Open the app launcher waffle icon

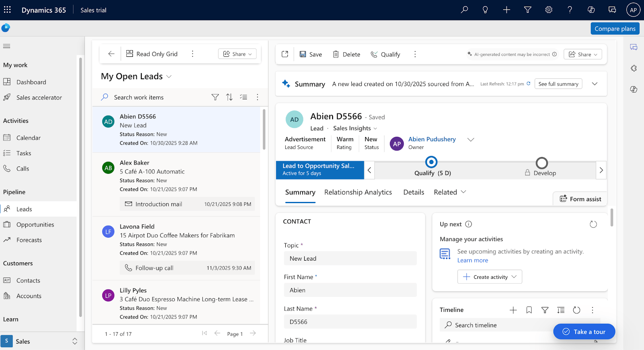tap(7, 10)
